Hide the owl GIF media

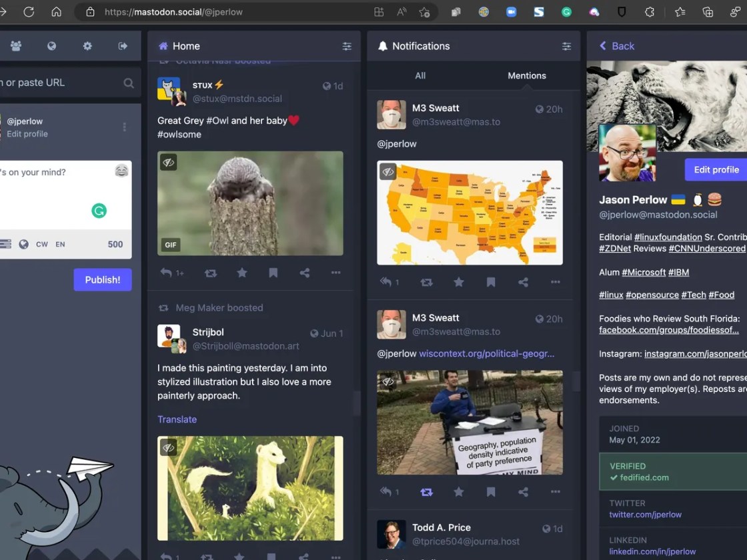point(169,162)
